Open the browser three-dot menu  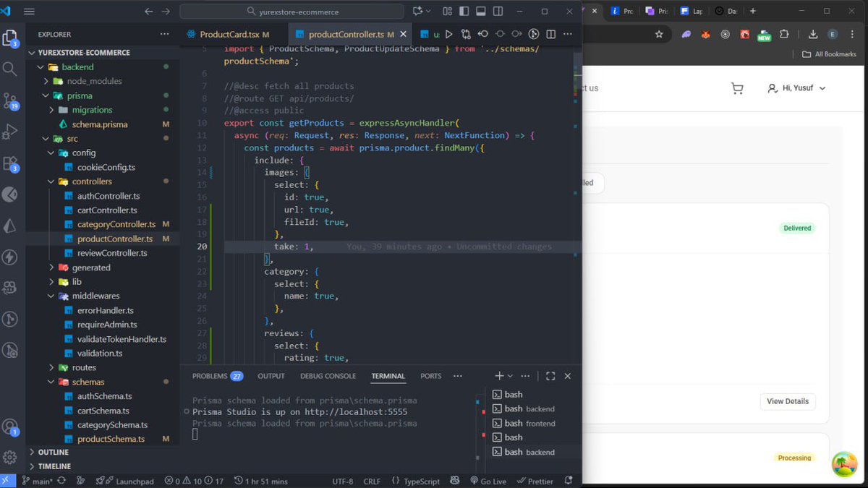coord(852,34)
